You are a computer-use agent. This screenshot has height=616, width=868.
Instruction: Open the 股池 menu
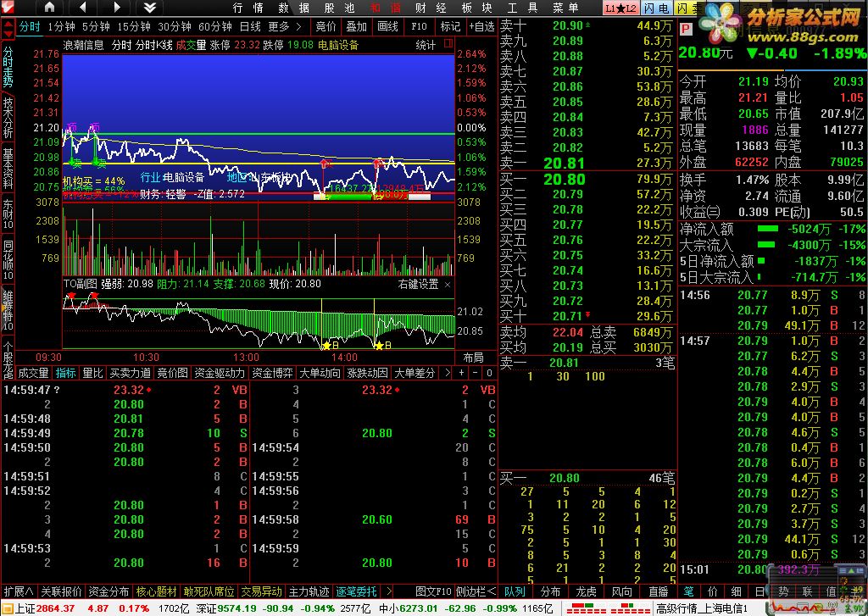tap(339, 8)
